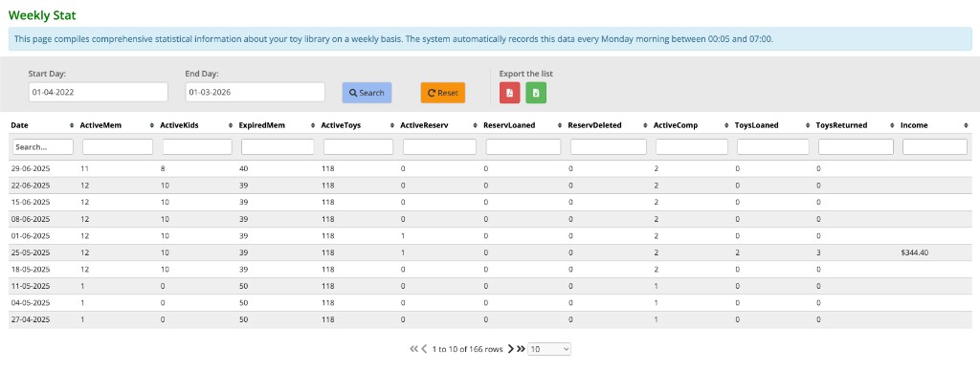Viewport: 980px width, 372px height.
Task: Sort by ExpiredMem column arrows
Action: (313, 125)
